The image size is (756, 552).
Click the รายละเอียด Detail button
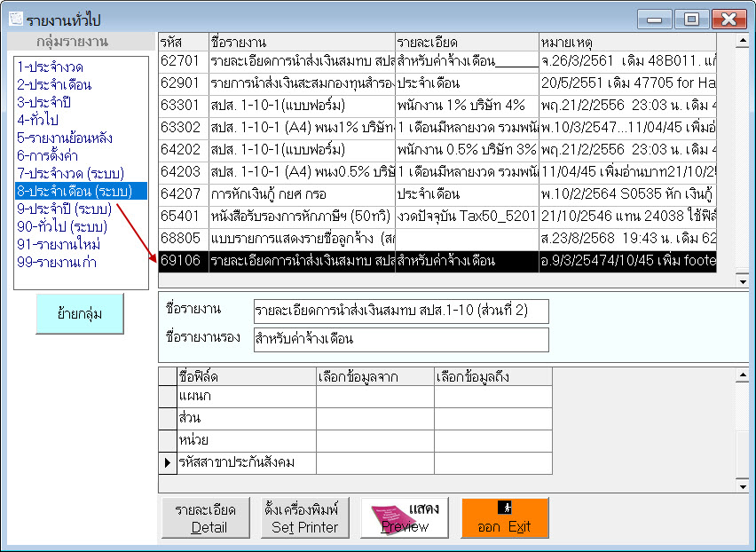point(205,516)
